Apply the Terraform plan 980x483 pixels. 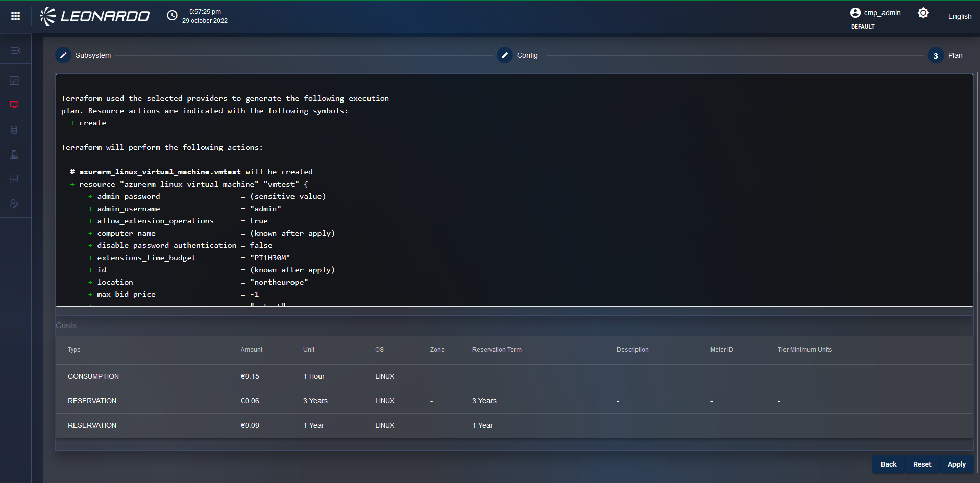[956, 464]
